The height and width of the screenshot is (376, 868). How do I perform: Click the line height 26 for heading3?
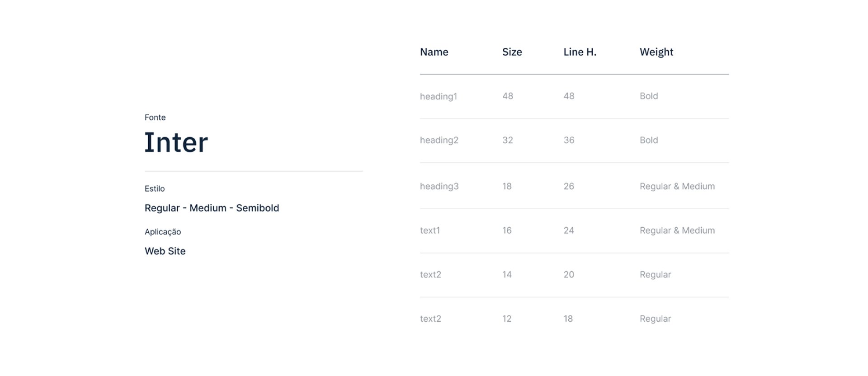pyautogui.click(x=569, y=186)
